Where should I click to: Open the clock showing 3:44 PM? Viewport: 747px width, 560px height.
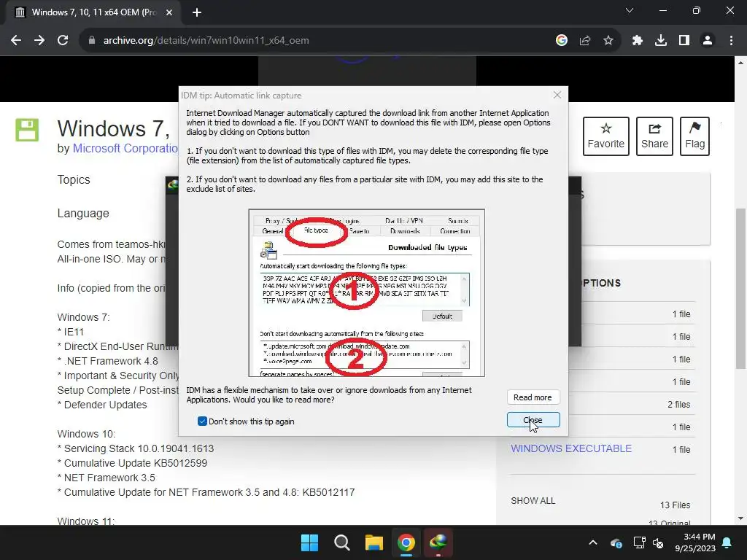click(x=695, y=542)
